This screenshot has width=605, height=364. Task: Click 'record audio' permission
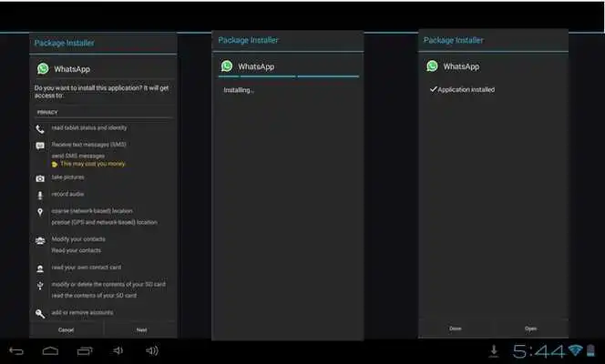coord(67,194)
